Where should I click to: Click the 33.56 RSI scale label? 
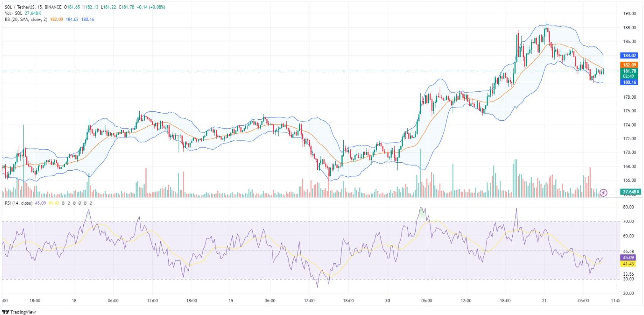(628, 274)
